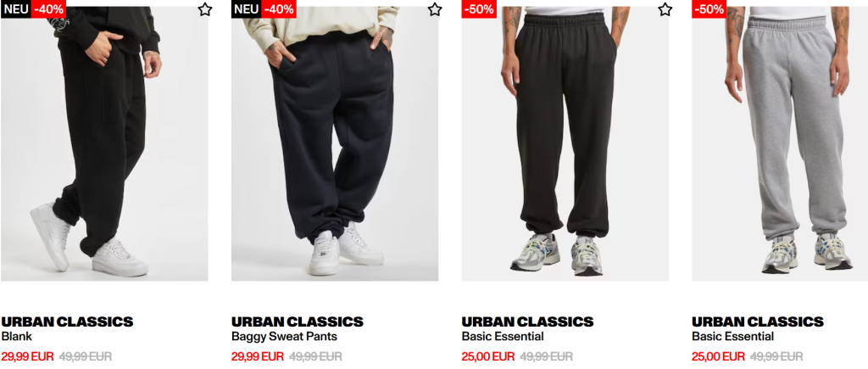This screenshot has height=369, width=868.
Task: Open the navy Baggy Sweat Pants image
Action: [x=335, y=144]
